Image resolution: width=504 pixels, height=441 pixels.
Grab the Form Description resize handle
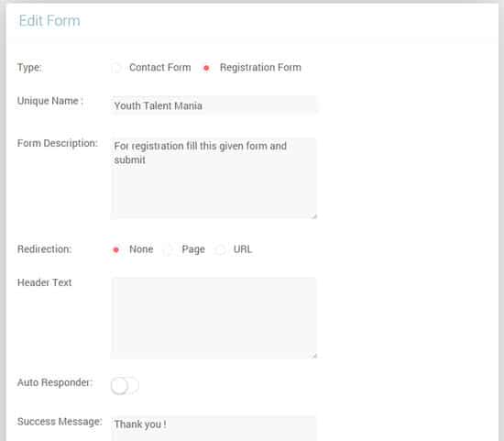tap(314, 216)
